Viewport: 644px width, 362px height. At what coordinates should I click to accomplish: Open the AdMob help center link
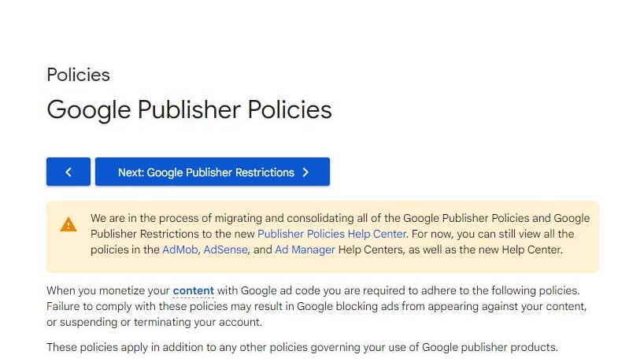point(180,249)
